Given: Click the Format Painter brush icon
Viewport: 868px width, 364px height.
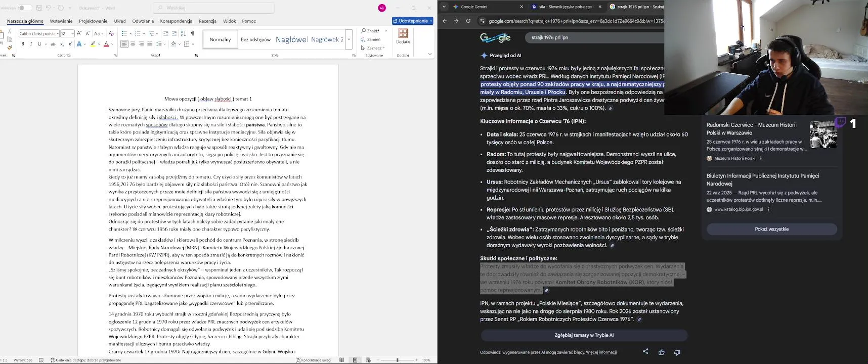Looking at the screenshot, I should pos(10,48).
